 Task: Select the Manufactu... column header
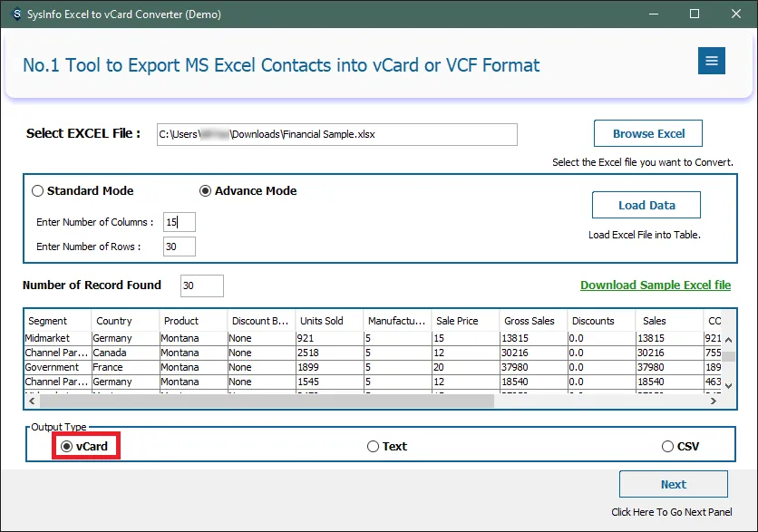[398, 321]
